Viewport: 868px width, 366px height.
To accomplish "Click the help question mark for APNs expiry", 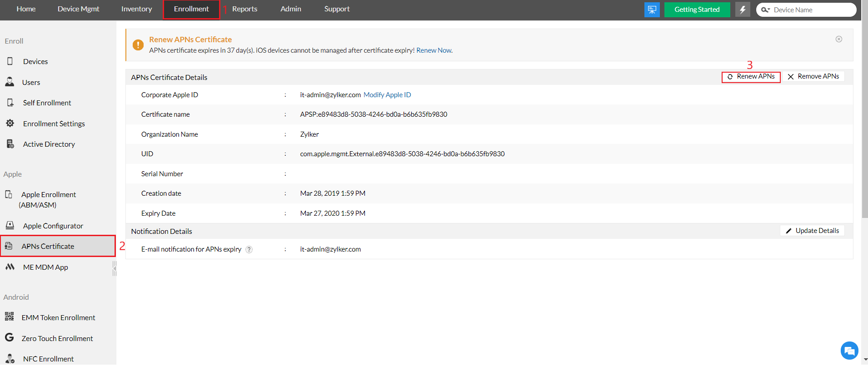I will tap(249, 249).
